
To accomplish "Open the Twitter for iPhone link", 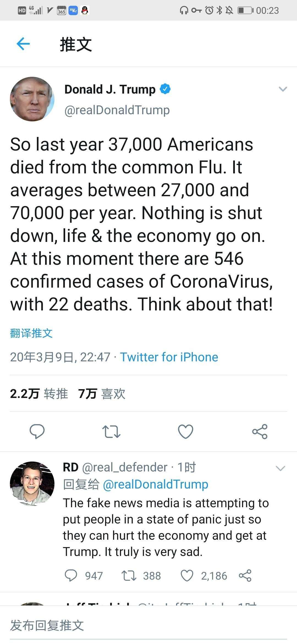I will click(x=169, y=357).
